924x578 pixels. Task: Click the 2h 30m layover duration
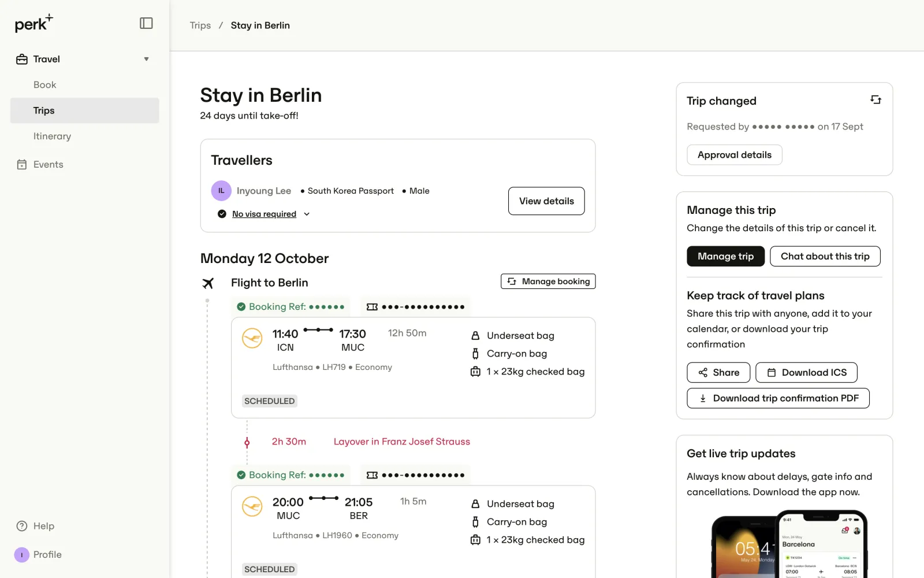[289, 442]
